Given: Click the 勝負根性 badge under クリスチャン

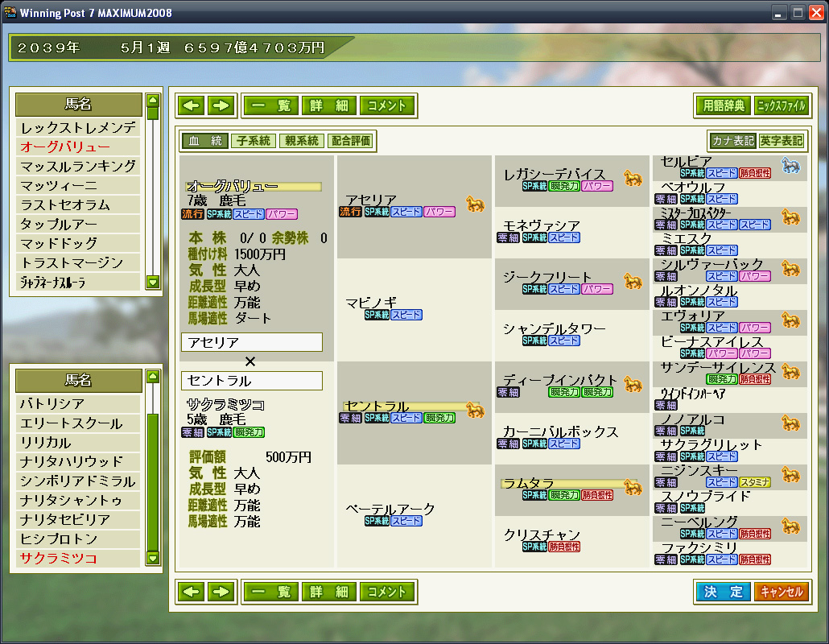Looking at the screenshot, I should (564, 547).
